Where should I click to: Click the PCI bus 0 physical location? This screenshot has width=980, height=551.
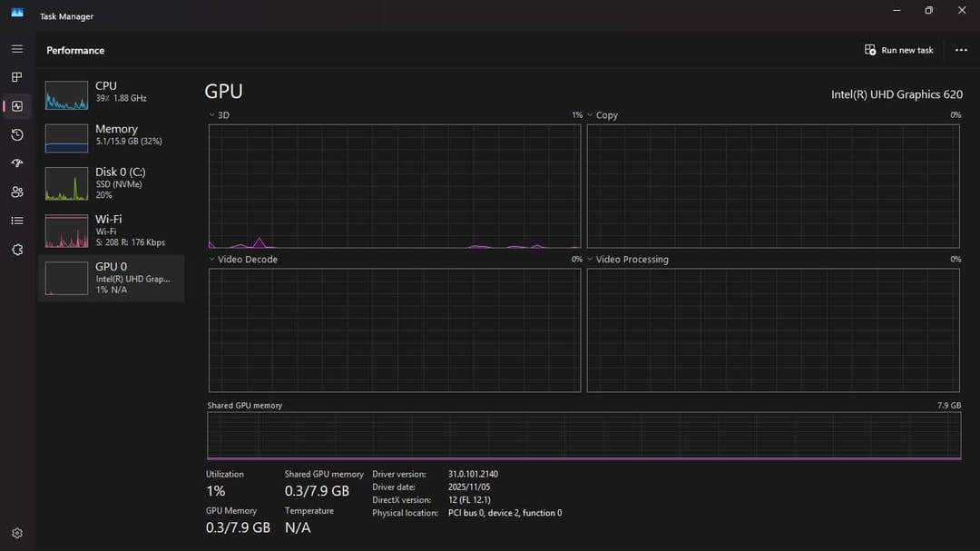click(x=505, y=513)
